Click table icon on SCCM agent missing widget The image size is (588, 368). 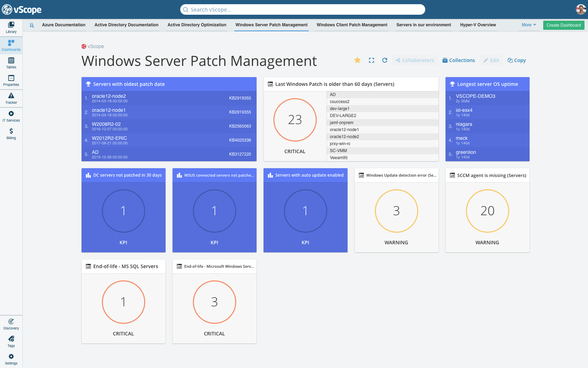tap(452, 175)
